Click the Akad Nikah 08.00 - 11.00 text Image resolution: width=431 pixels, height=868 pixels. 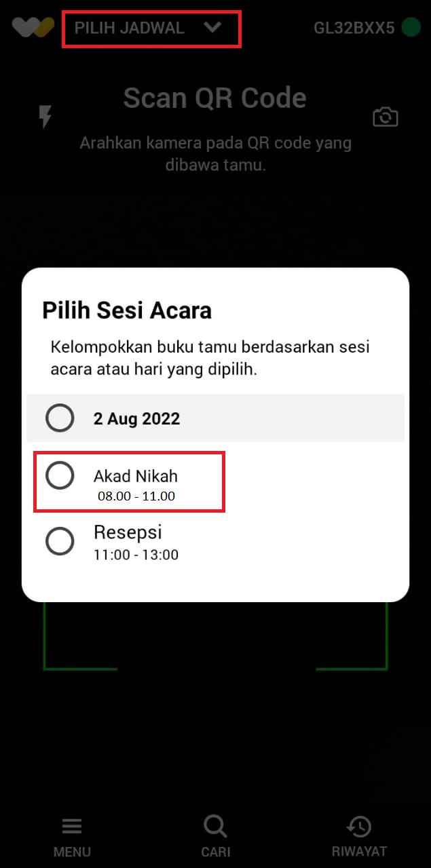coord(136,485)
